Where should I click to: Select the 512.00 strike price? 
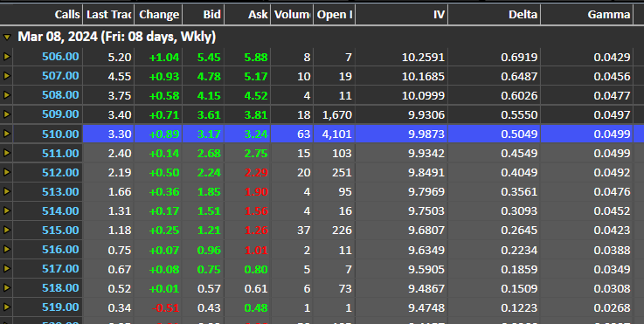point(60,172)
